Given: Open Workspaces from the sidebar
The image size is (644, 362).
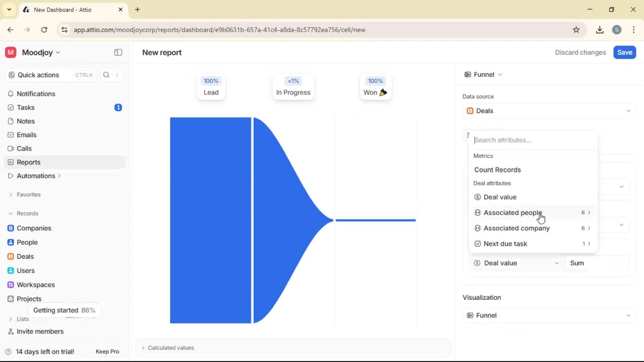Looking at the screenshot, I should pyautogui.click(x=36, y=285).
